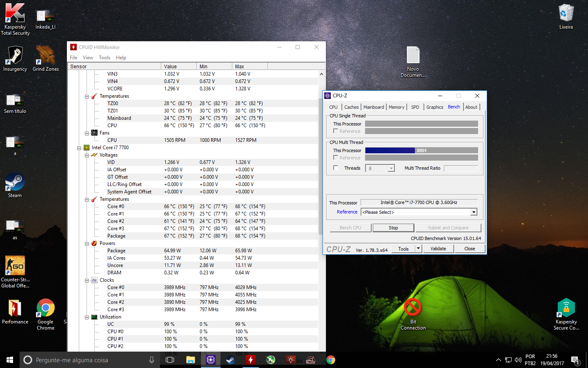
Task: Open the Lixeira recycle bin
Action: click(566, 17)
